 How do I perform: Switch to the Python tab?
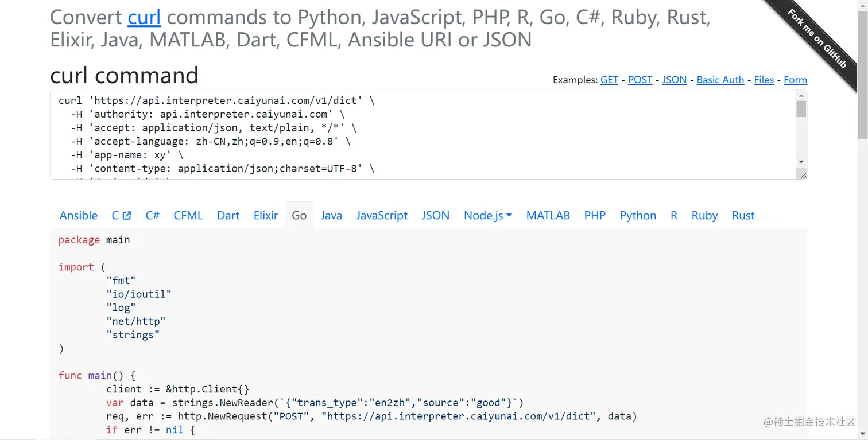638,216
